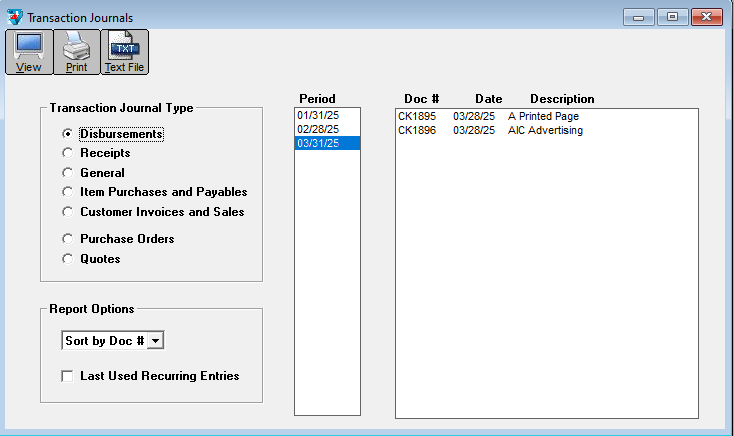Screen dimensions: 734x436
Task: Select CK1896 AIC Advertising entry
Action: click(x=490, y=130)
